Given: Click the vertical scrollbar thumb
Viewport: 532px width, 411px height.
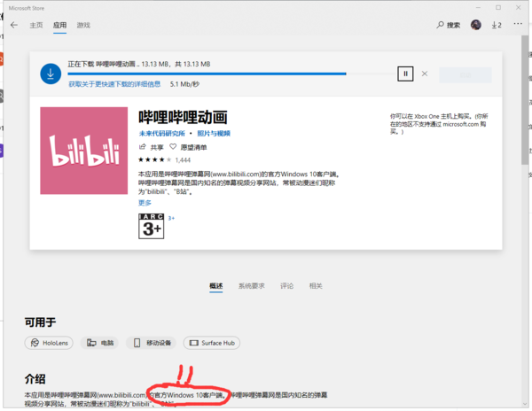Looking at the screenshot, I should (525, 100).
